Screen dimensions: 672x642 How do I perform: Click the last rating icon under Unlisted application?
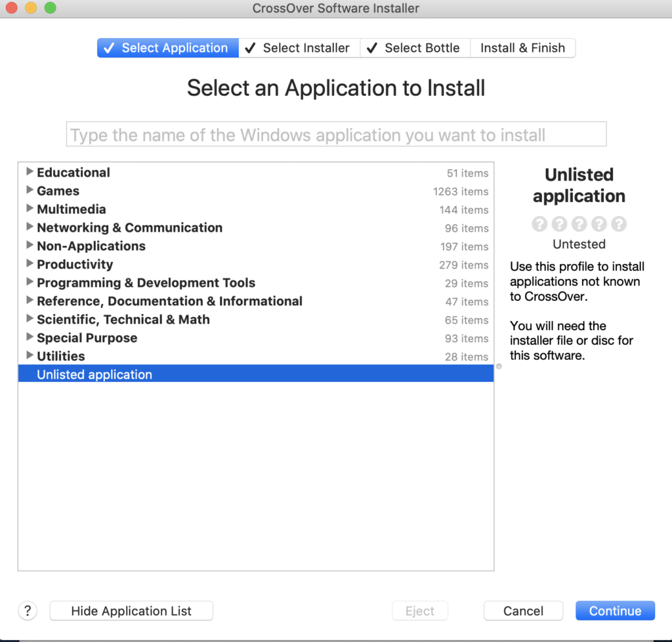point(618,225)
